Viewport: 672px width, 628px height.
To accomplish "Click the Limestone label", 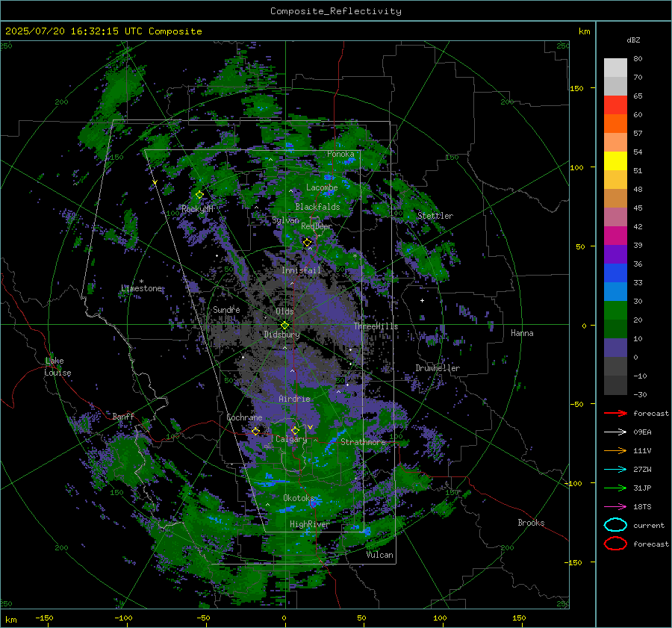I will (141, 288).
